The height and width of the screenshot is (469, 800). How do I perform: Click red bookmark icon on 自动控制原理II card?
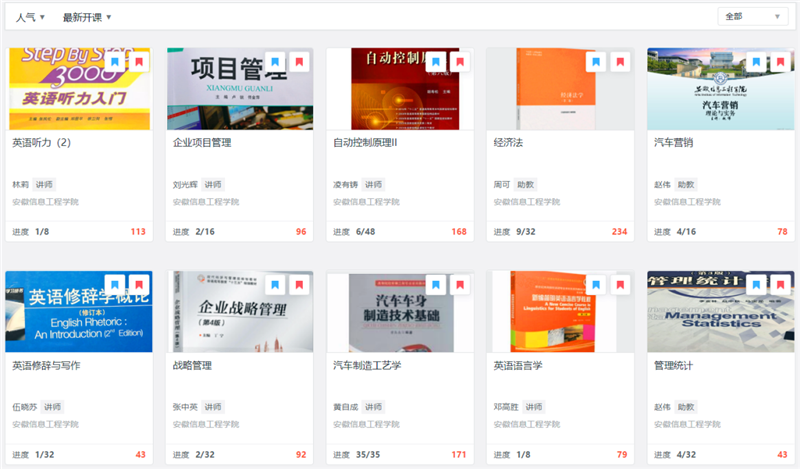460,62
